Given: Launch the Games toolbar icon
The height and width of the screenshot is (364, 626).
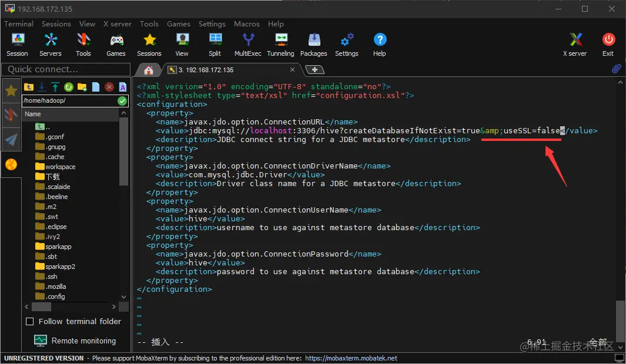Looking at the screenshot, I should (x=116, y=45).
